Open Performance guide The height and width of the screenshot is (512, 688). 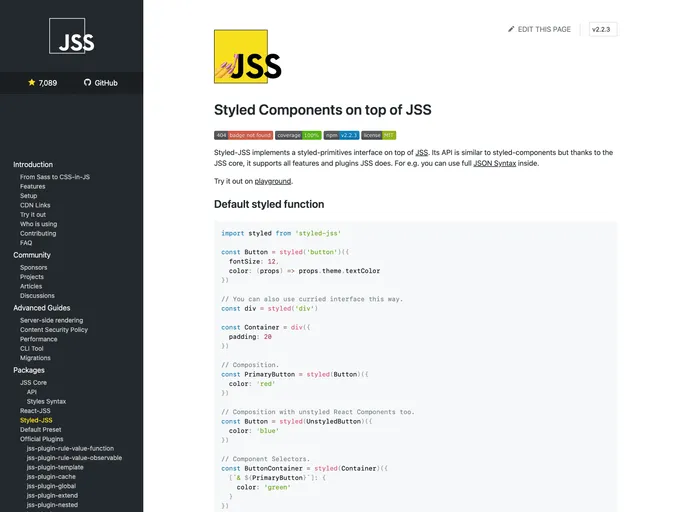pos(39,339)
